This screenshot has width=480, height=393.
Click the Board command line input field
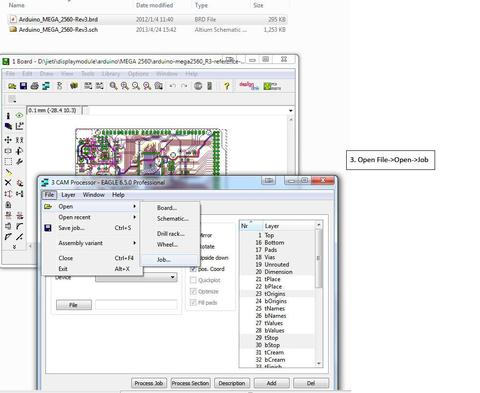click(188, 110)
